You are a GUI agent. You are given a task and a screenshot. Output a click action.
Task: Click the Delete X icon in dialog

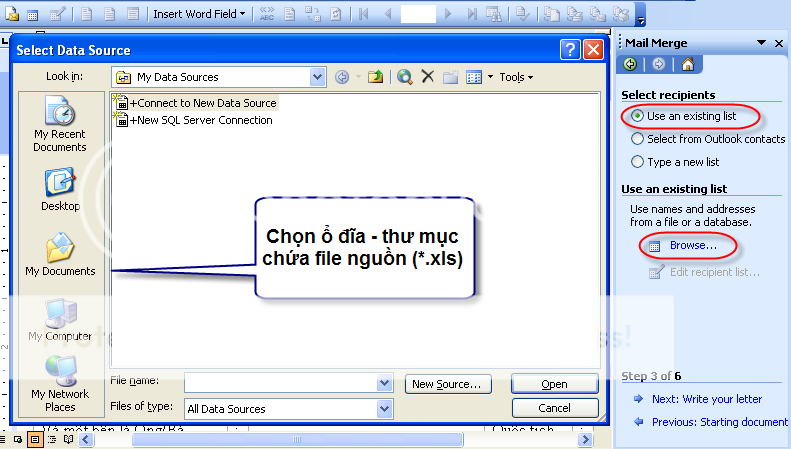coord(428,77)
